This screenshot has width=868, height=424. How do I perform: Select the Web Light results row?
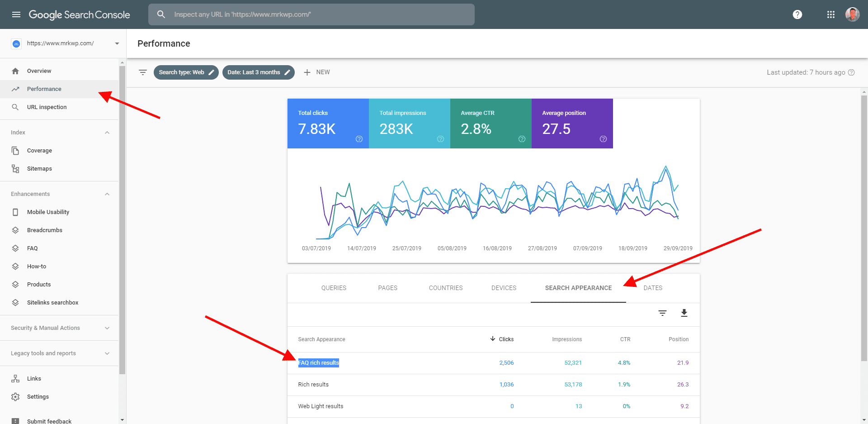point(494,406)
